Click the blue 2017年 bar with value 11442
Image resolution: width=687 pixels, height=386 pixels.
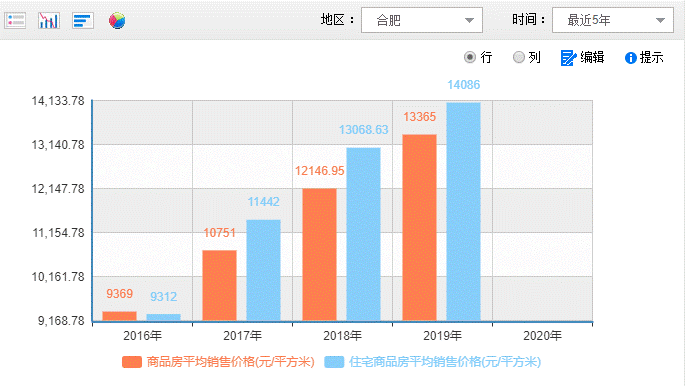[x=263, y=270]
